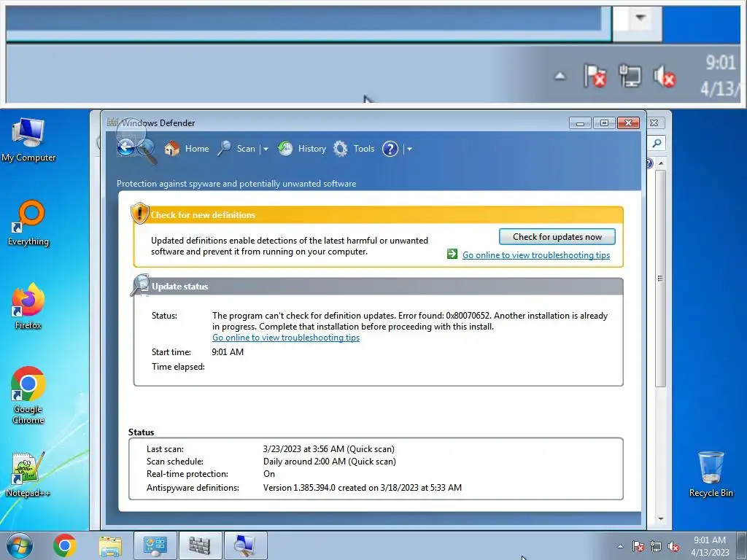This screenshot has width=747, height=560.
Task: Open troubleshooting tips link under Status message
Action: pyautogui.click(x=286, y=337)
